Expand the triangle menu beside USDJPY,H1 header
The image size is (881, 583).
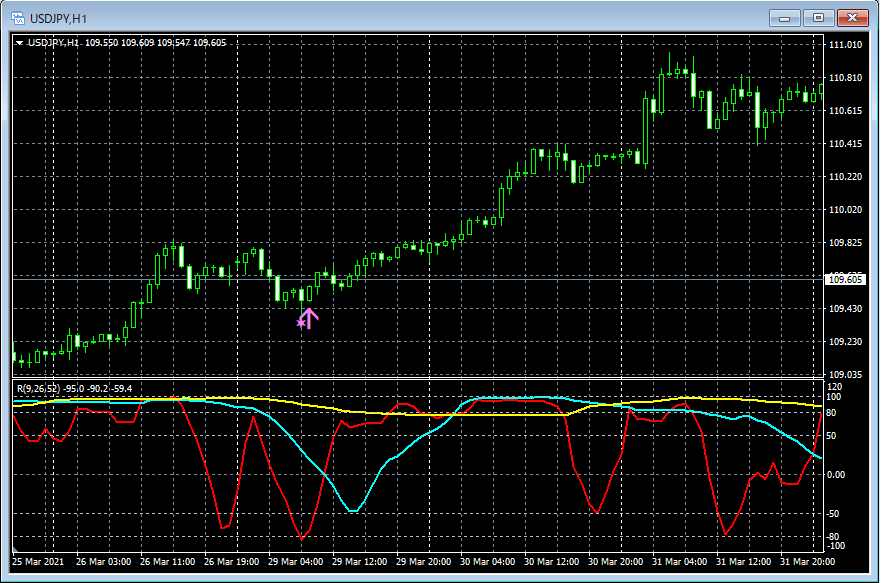(x=19, y=43)
